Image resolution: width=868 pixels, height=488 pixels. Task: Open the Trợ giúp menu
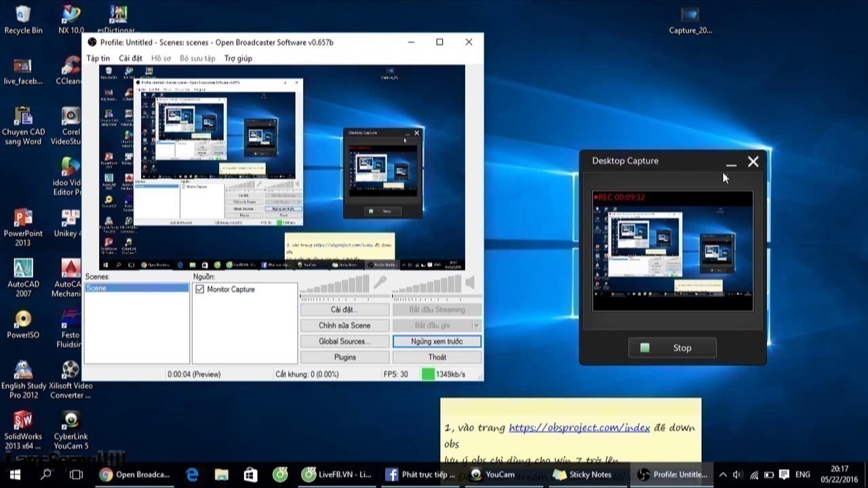coord(238,58)
